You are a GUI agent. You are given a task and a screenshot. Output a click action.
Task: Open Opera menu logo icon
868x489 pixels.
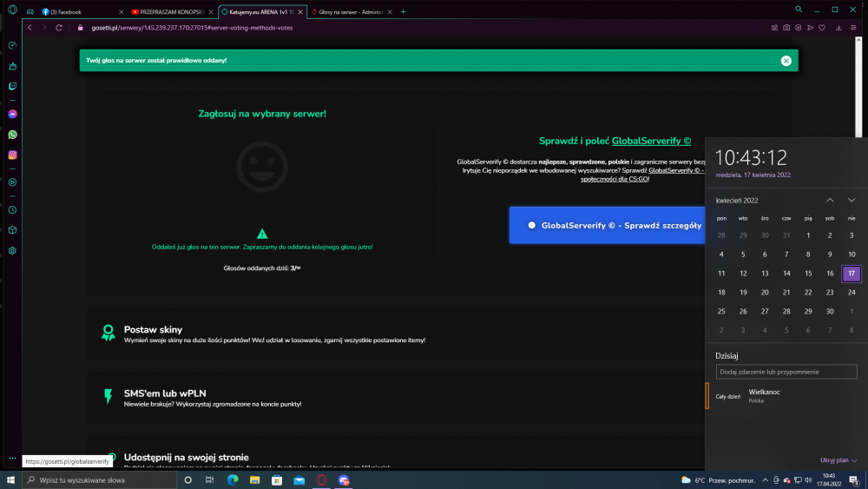coord(12,10)
